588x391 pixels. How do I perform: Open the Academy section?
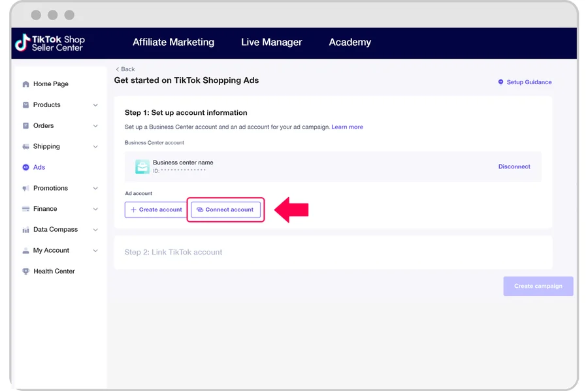point(350,42)
